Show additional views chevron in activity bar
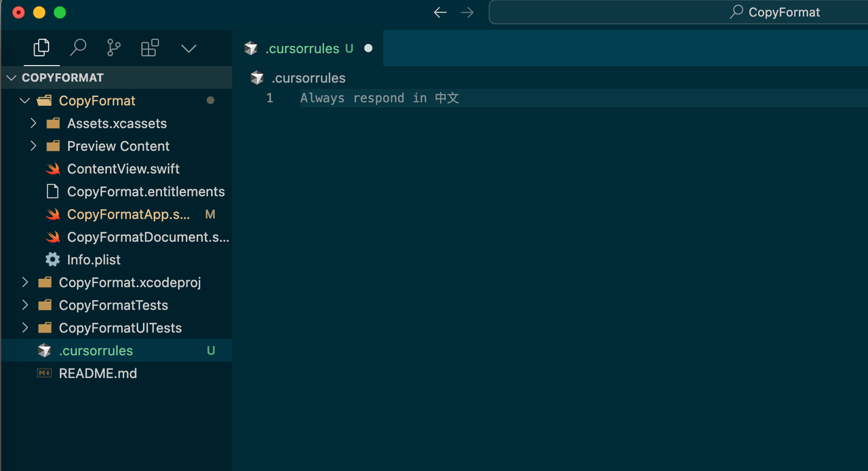Screen dimensions: 868x471 click(189, 48)
